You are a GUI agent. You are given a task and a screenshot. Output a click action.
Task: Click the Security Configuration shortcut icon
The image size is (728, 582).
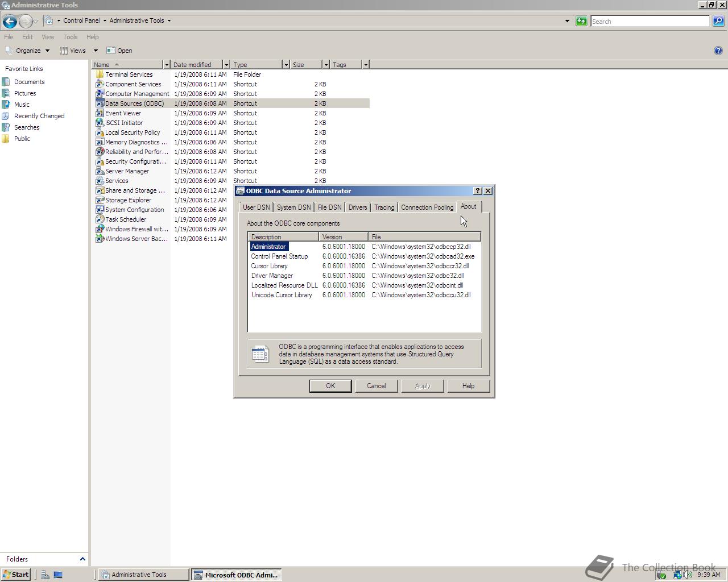tap(100, 161)
